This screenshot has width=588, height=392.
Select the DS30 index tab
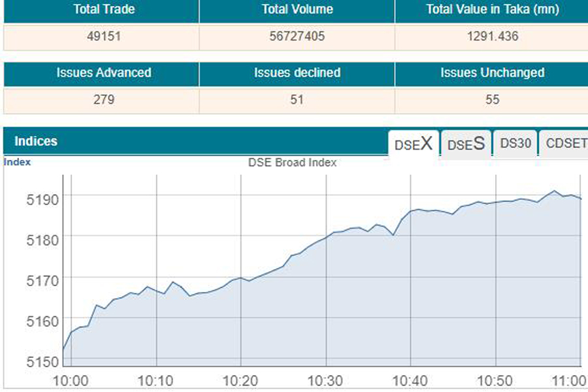click(x=515, y=144)
